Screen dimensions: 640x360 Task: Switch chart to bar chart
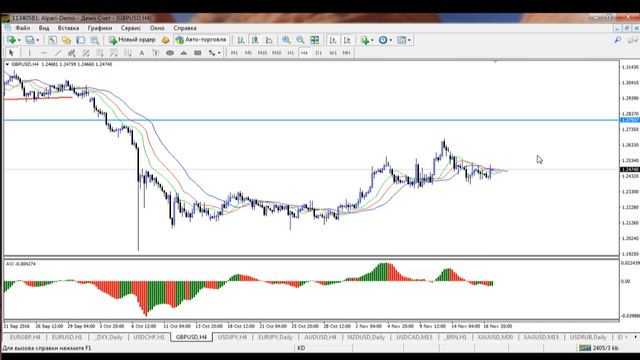point(241,40)
